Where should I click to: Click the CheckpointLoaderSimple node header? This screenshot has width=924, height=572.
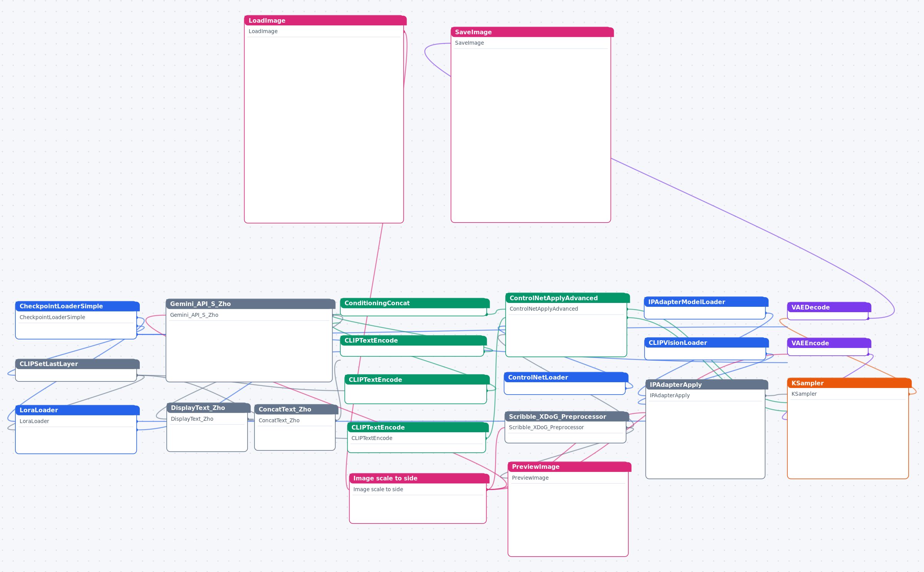click(x=77, y=306)
